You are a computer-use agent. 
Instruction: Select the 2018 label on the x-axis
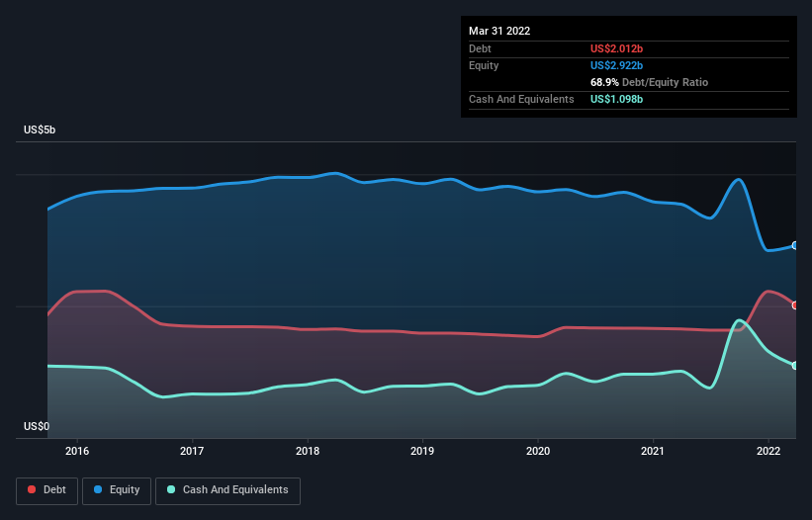click(x=308, y=451)
